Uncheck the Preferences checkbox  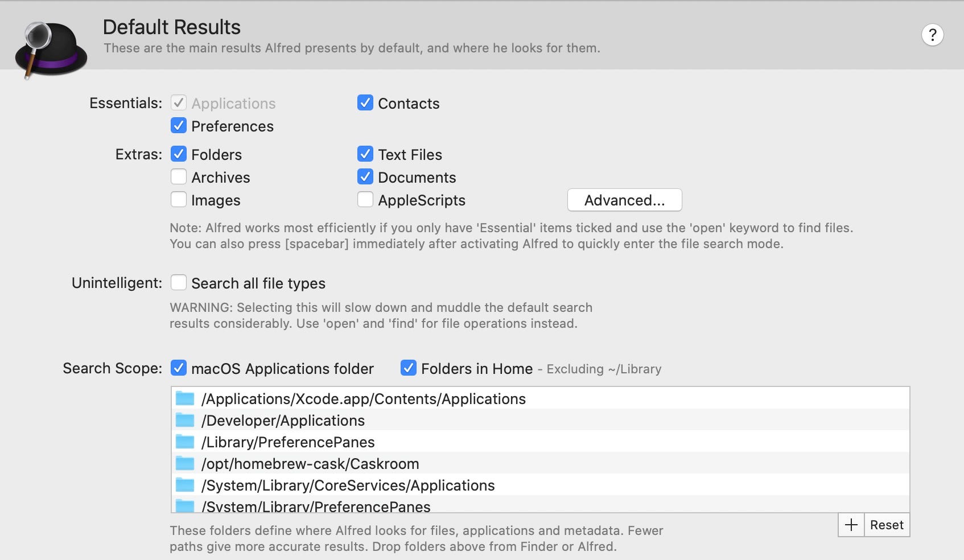pyautogui.click(x=179, y=126)
